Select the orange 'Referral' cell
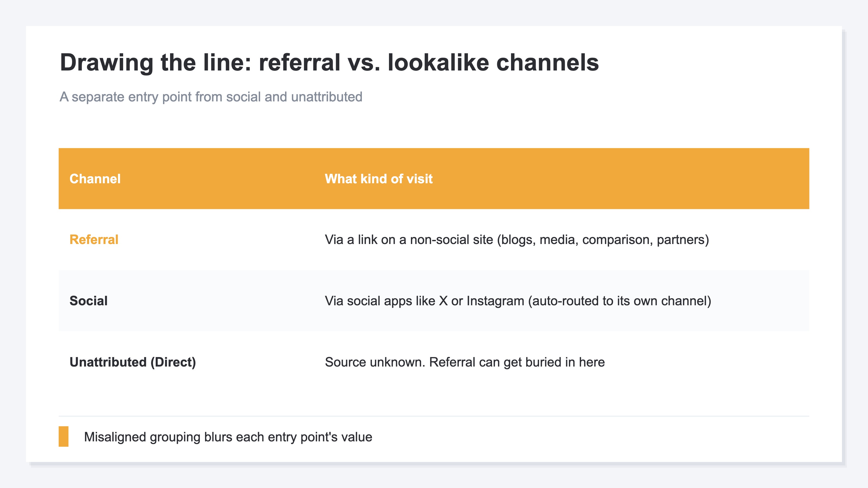The image size is (868, 488). point(94,240)
